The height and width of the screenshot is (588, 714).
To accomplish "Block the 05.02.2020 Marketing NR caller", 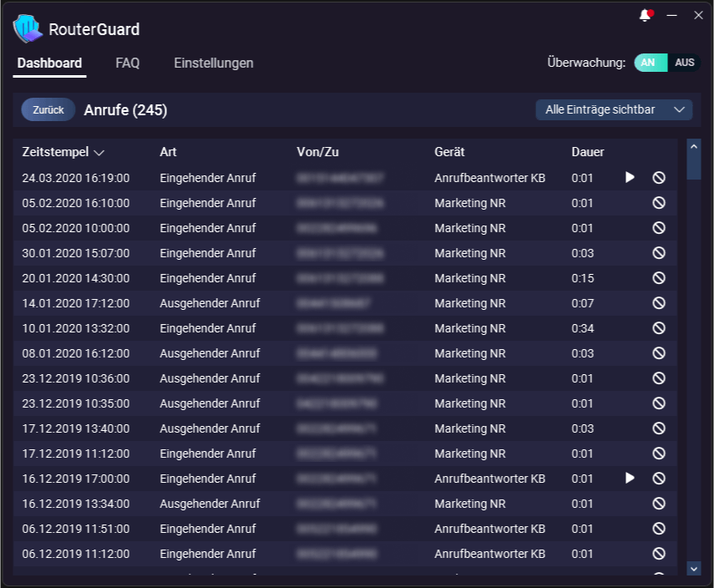I will (659, 203).
